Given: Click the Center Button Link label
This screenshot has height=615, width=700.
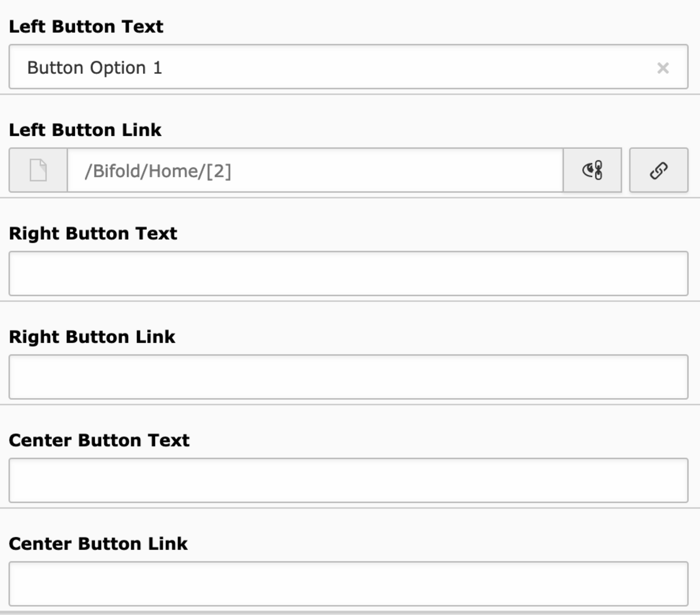Looking at the screenshot, I should click(x=98, y=544).
